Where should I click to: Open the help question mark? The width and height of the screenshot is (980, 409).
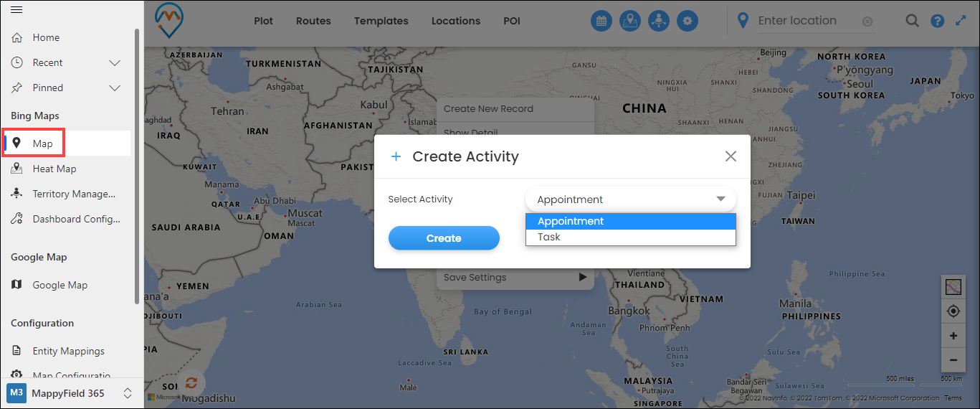[937, 21]
